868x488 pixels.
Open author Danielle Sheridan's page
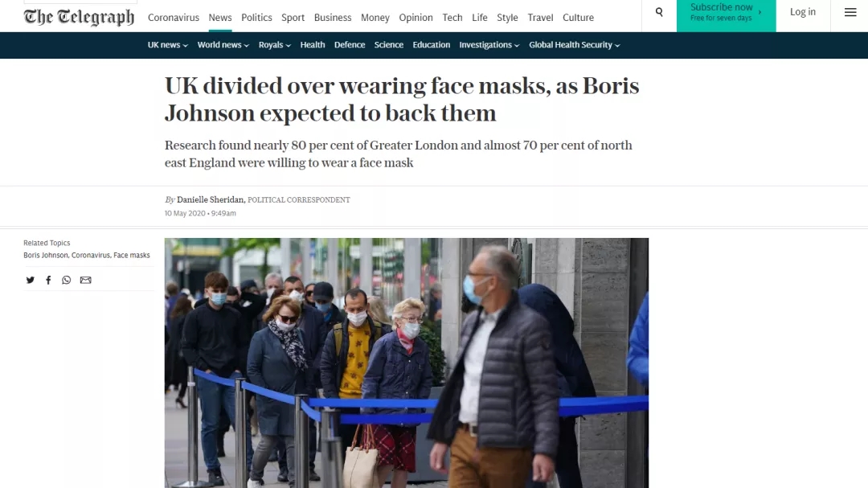coord(211,199)
